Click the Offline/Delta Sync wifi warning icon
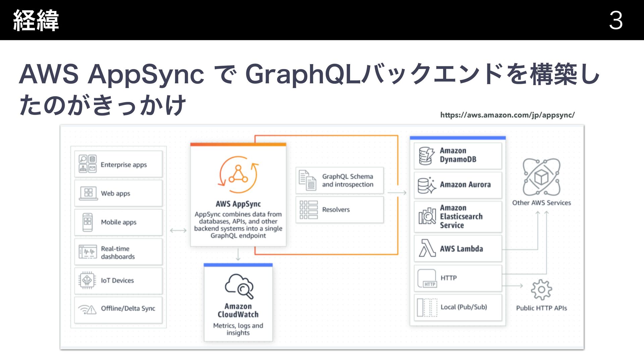 click(87, 309)
